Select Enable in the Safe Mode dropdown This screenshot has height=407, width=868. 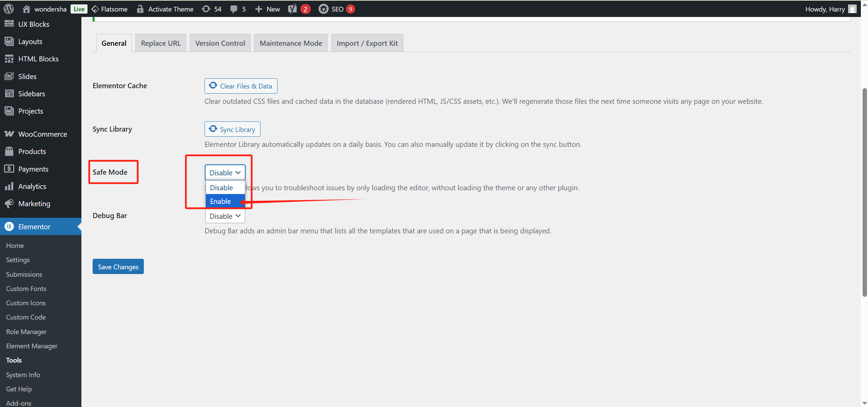(220, 201)
